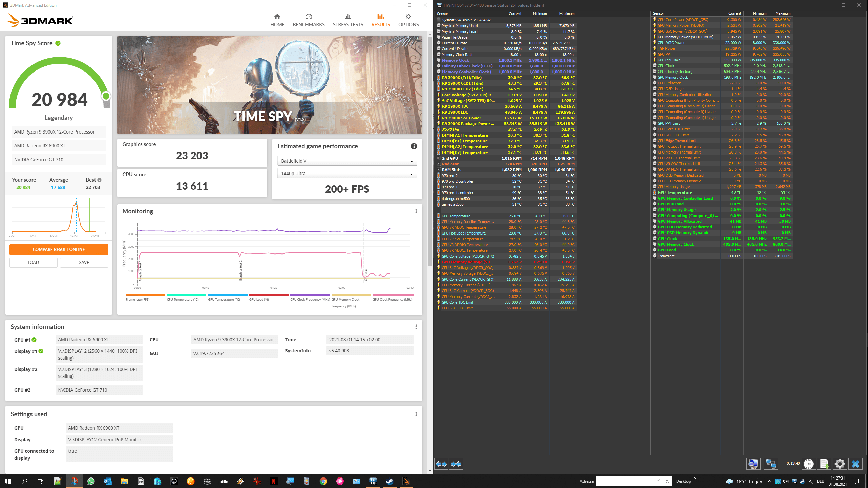Click HWiNFO collapse columns arrows button
Image resolution: width=868 pixels, height=488 pixels.
pos(456,464)
